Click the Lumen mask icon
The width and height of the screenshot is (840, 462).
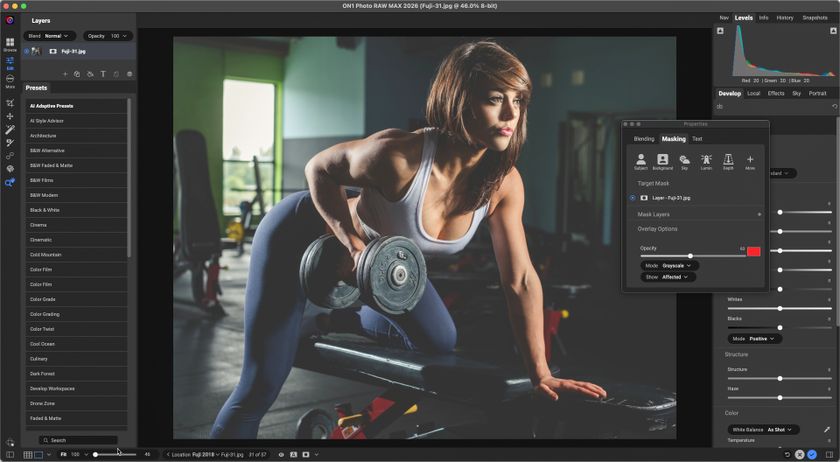(x=706, y=162)
